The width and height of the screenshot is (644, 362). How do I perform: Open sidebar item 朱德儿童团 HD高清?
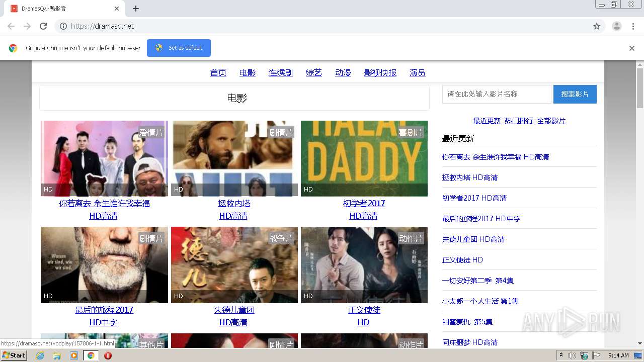473,239
